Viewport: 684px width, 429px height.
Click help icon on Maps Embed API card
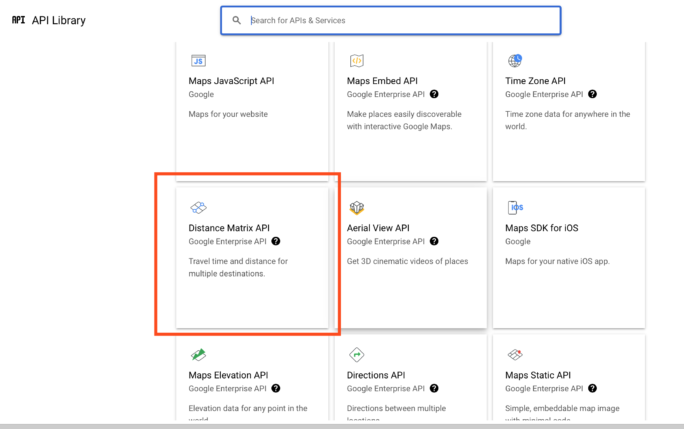(434, 94)
